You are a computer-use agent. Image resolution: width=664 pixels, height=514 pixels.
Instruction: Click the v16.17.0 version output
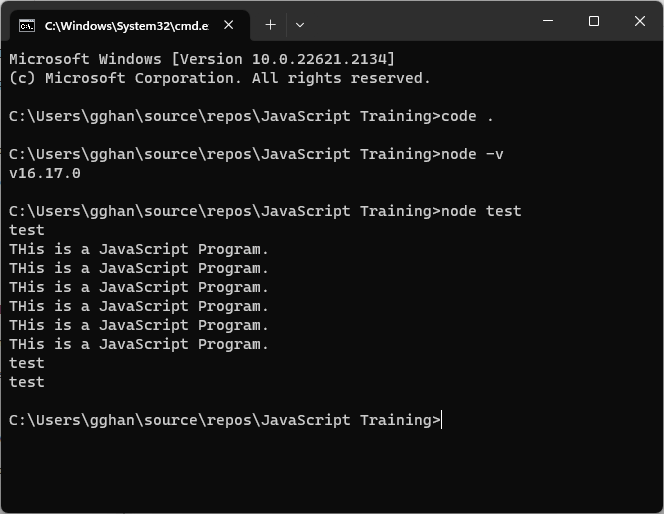[x=45, y=173]
